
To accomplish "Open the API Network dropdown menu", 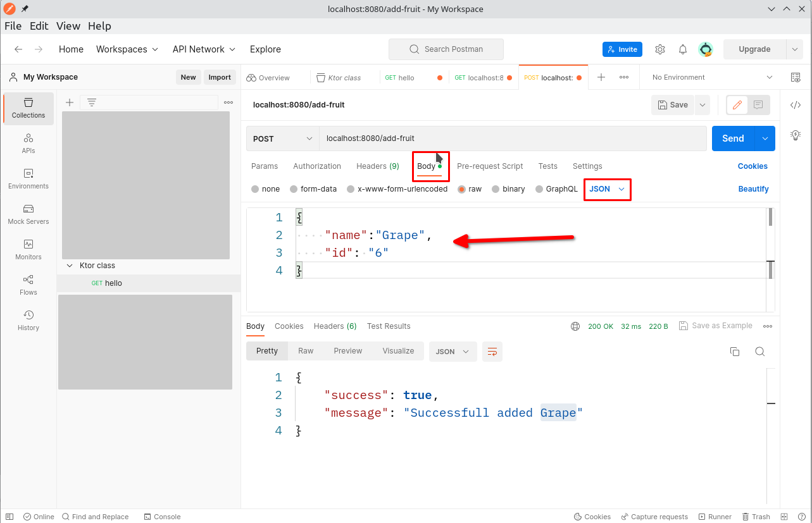I will pyautogui.click(x=204, y=49).
